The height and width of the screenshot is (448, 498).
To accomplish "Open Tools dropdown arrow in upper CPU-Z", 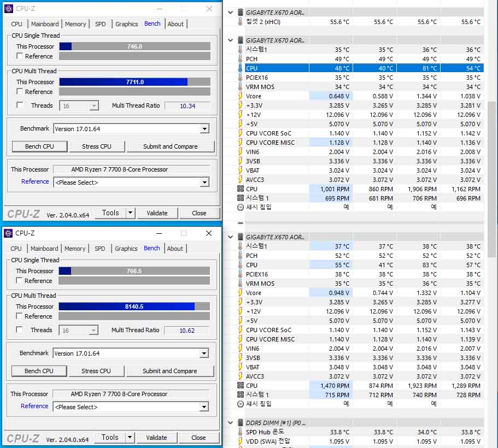I will point(130,213).
